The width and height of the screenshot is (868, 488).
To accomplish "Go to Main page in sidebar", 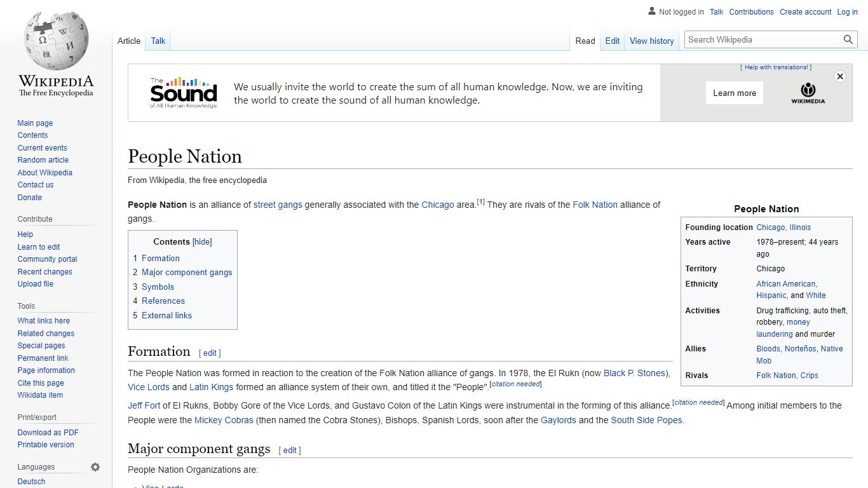I will pyautogui.click(x=35, y=123).
